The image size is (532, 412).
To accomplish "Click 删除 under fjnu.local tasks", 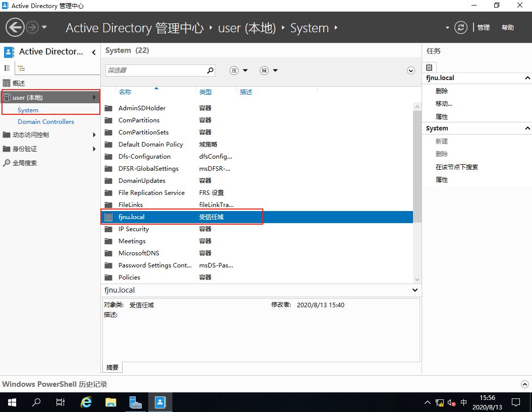I will 442,91.
